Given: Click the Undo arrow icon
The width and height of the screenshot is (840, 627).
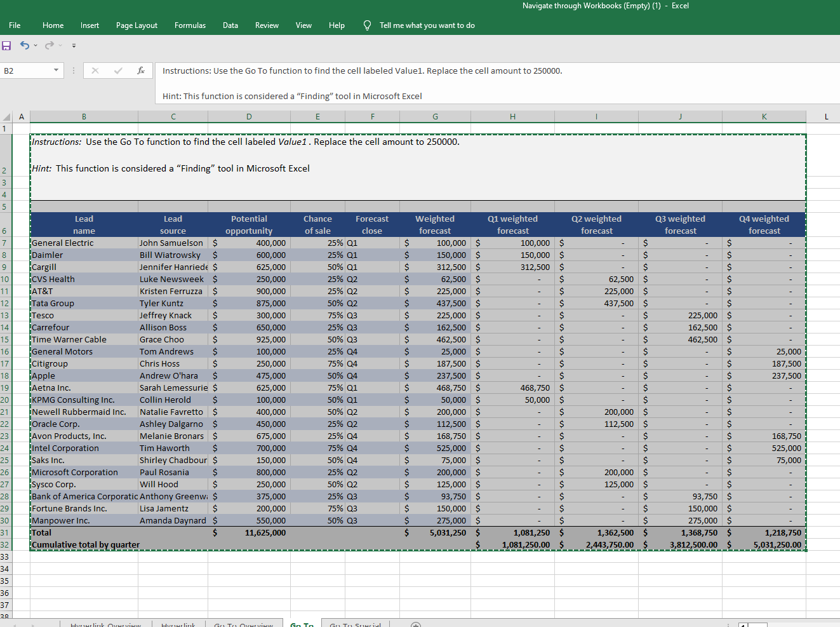Looking at the screenshot, I should click(x=24, y=45).
